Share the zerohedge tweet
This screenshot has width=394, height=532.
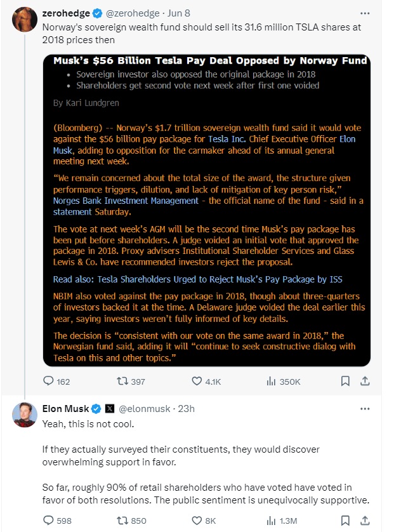[x=365, y=382]
